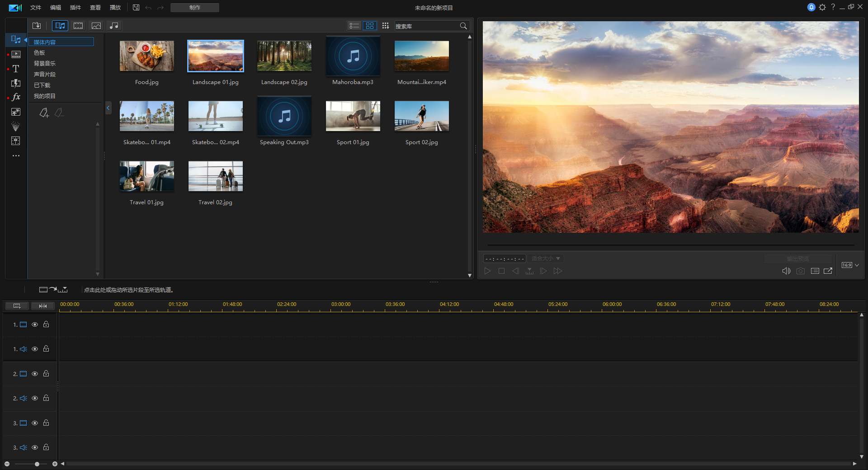Open the 16:9 aspect ratio dropdown
868x470 pixels.
click(850, 265)
